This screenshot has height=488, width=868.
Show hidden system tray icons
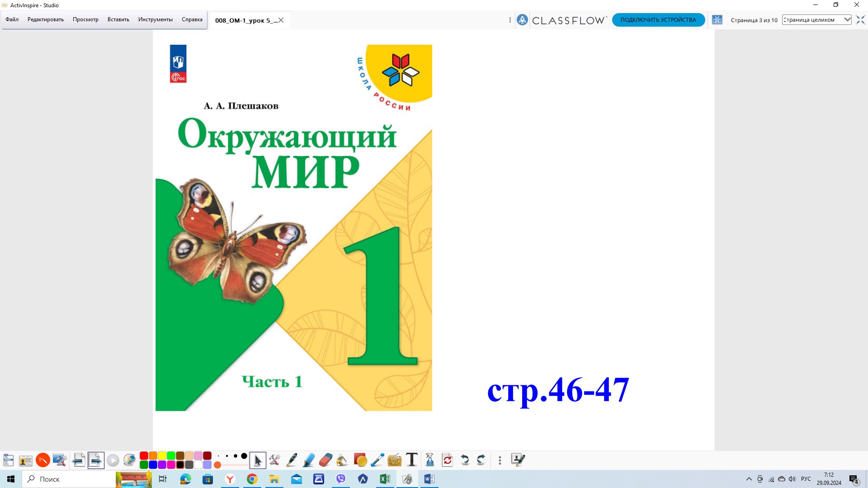click(x=749, y=479)
